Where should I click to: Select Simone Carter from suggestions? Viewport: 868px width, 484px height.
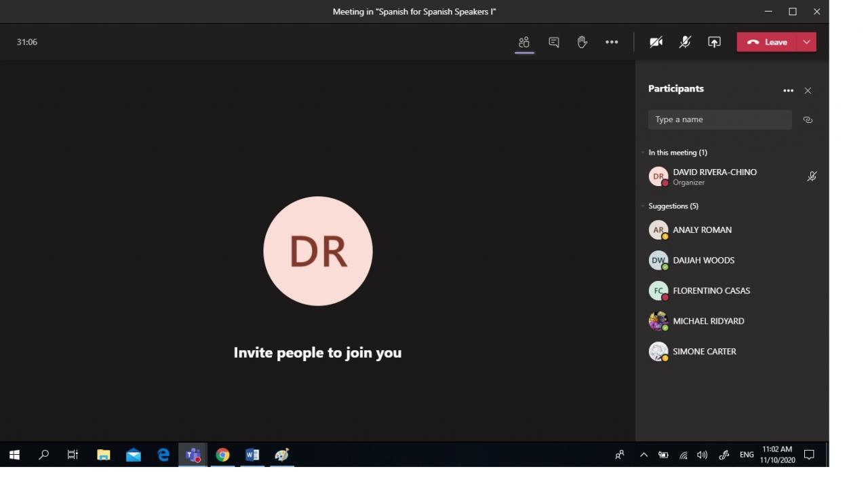pyautogui.click(x=704, y=352)
